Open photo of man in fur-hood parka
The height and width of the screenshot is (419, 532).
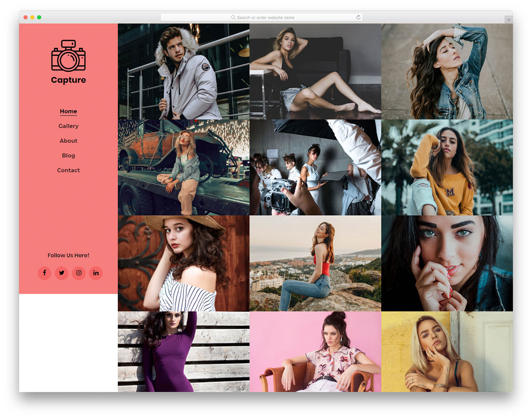pyautogui.click(x=184, y=71)
